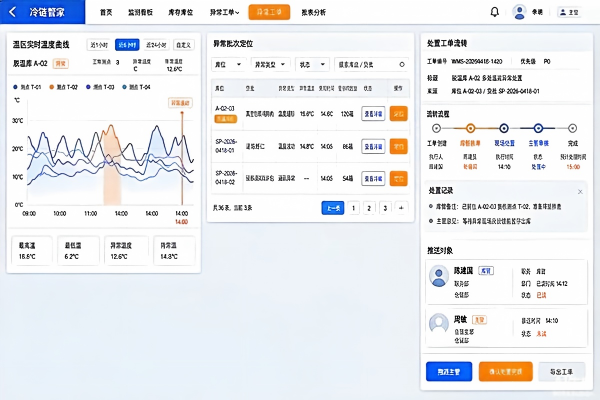Viewport: 600px width, 400px height.
Task: Click the blue push-to-supervisor button
Action: 449,372
